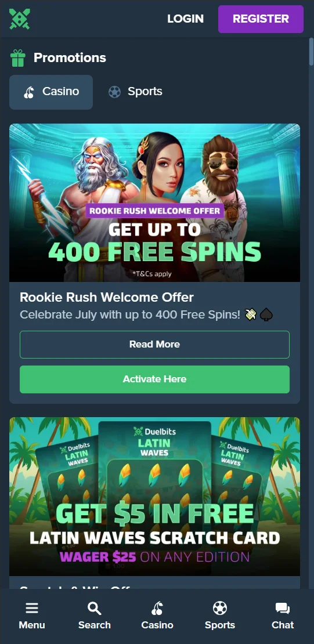Switch to the Sports promotions tab
The width and height of the screenshot is (314, 644).
pos(135,92)
